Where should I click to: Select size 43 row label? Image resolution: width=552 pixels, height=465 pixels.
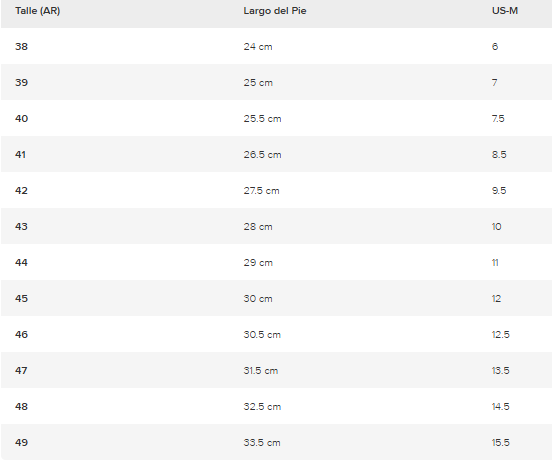coord(21,227)
